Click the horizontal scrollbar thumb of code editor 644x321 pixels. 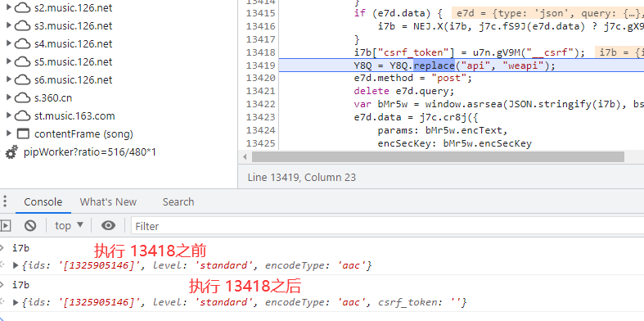438,157
